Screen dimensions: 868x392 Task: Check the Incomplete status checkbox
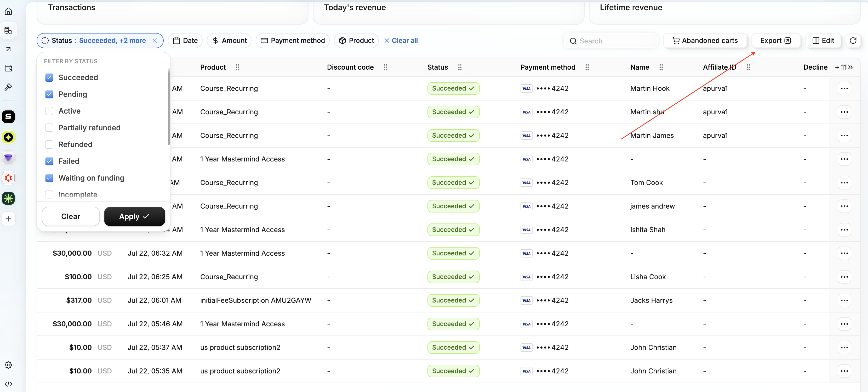point(49,195)
